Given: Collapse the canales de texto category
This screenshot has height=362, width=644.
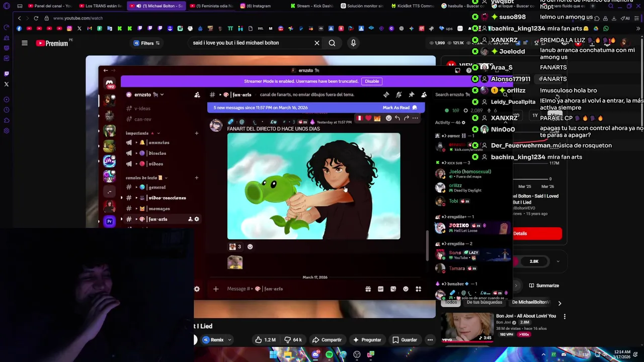Looking at the screenshot, I should [x=146, y=177].
